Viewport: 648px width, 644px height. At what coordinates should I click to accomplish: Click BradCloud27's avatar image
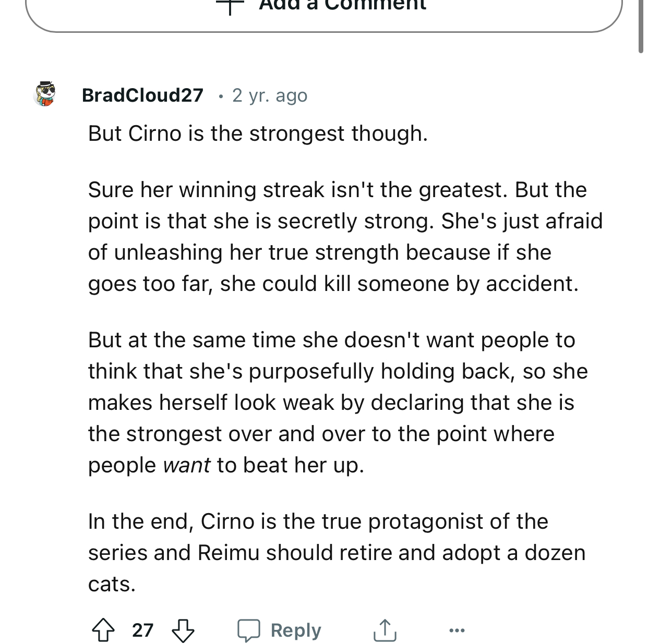(45, 94)
